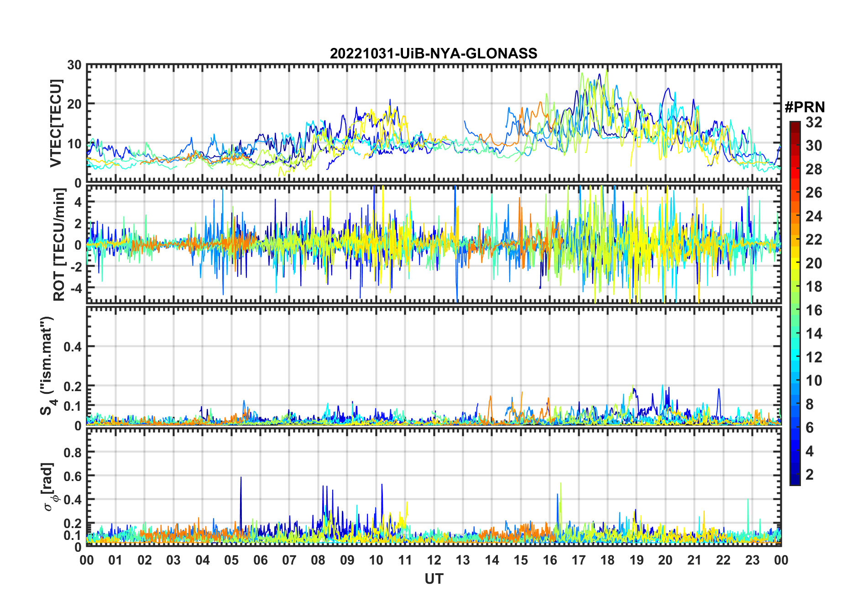
Task: Select x-axis hour tick "21"
Action: coord(695,560)
